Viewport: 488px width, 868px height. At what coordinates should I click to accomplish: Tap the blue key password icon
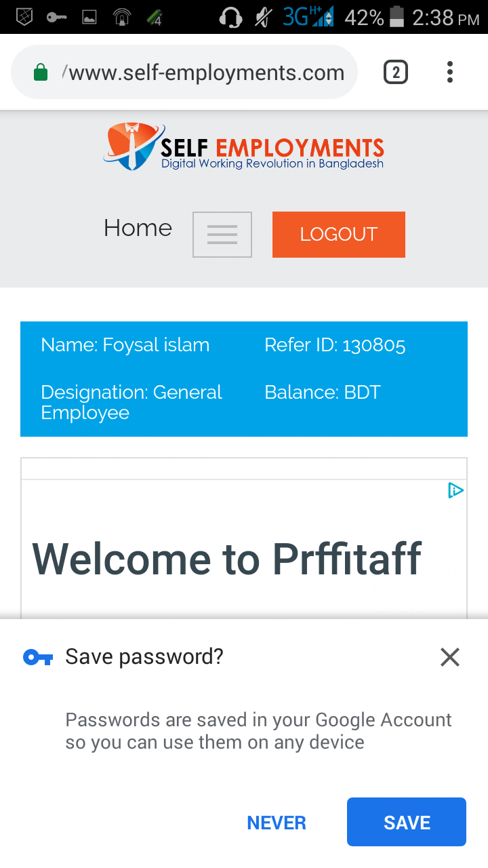(38, 657)
